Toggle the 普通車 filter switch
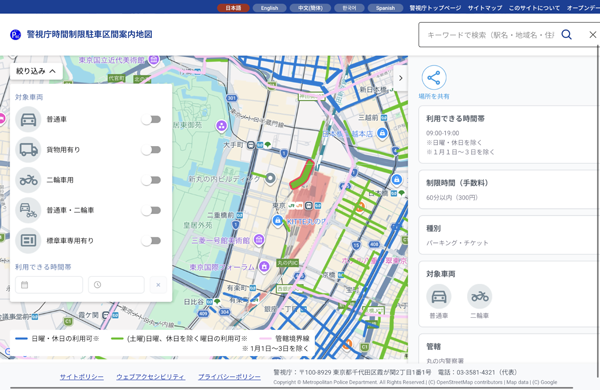The width and height of the screenshot is (600, 390). (151, 119)
